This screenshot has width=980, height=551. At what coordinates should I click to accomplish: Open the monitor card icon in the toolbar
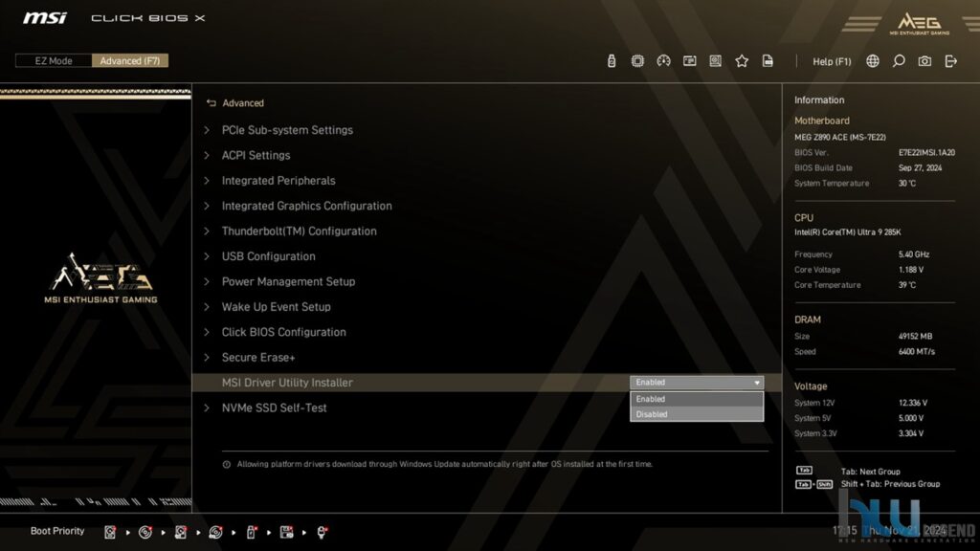point(689,60)
